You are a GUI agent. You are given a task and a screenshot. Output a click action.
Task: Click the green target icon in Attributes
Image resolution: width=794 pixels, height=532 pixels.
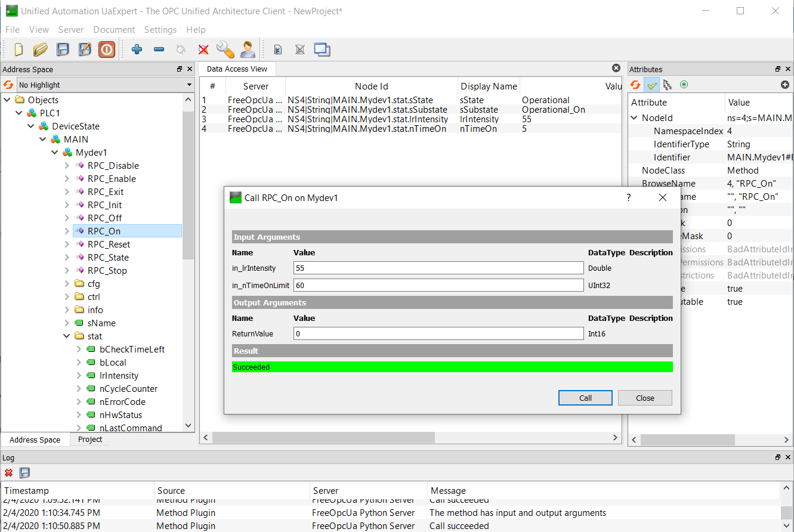point(684,85)
